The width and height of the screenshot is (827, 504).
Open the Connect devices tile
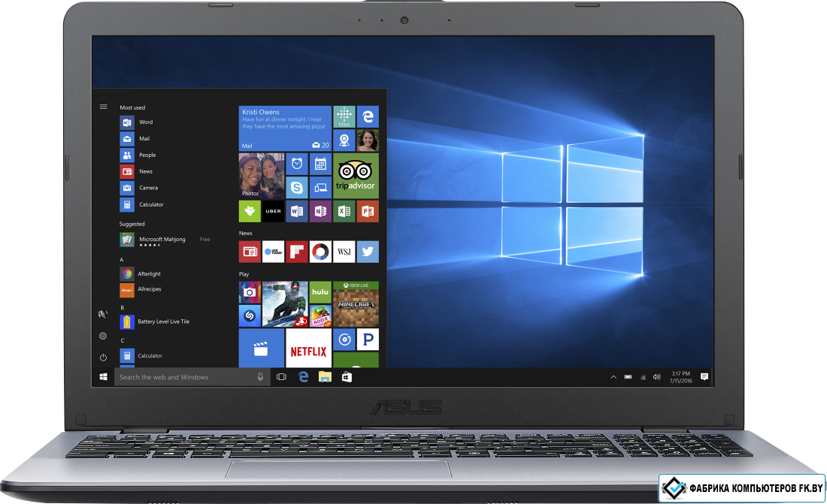click(x=320, y=187)
